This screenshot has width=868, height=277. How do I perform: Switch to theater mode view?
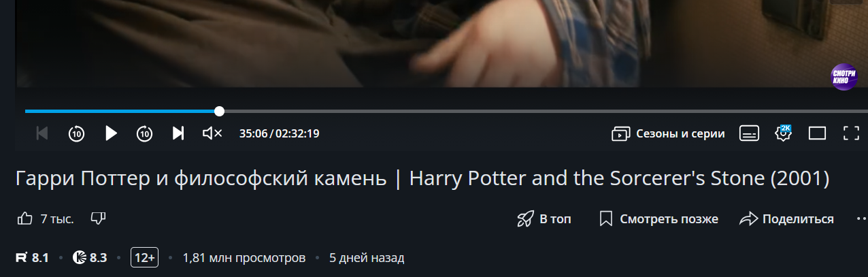[817, 133]
